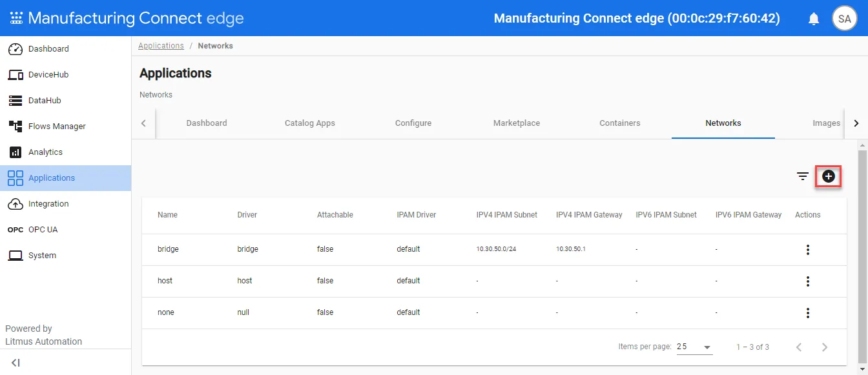Click the IPV4 IPAM Gateway column header
Image resolution: width=868 pixels, height=375 pixels.
point(589,215)
